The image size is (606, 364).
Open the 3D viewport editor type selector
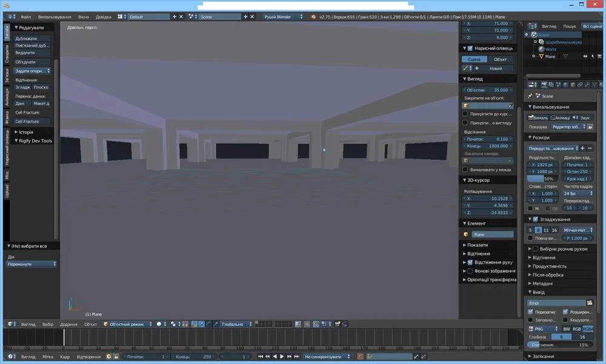point(12,324)
